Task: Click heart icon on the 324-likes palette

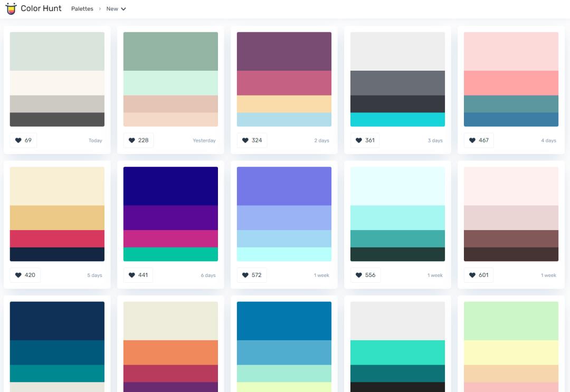Action: coord(245,140)
